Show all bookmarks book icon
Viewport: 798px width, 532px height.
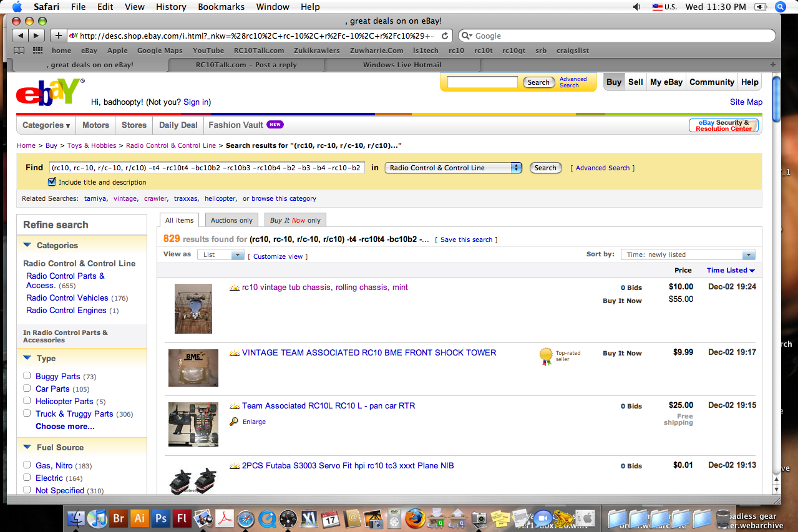(20, 51)
